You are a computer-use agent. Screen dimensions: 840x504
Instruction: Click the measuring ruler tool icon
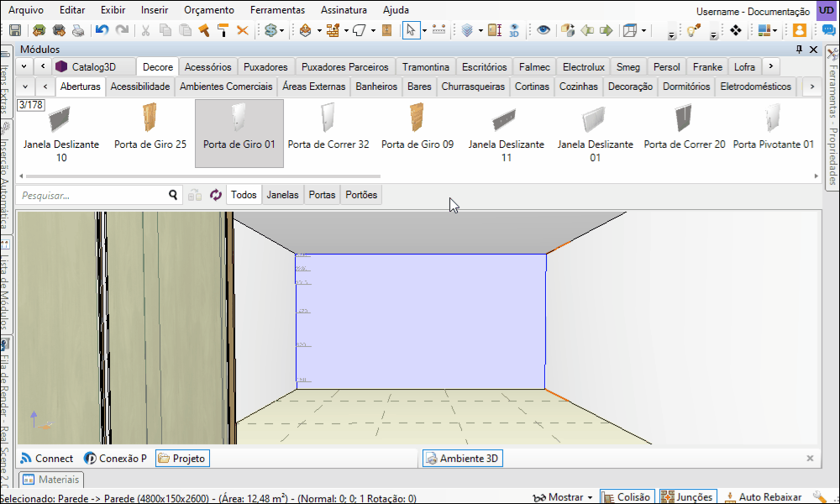tap(438, 30)
